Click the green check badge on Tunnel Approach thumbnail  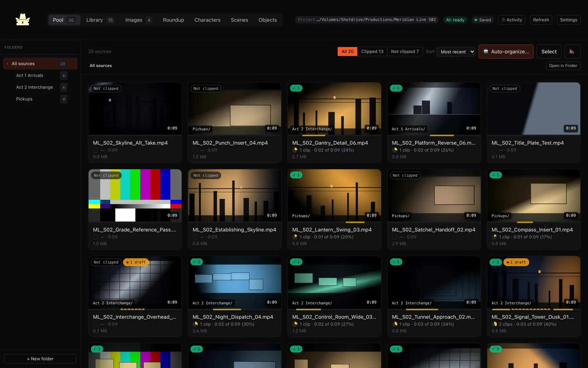[x=396, y=262]
